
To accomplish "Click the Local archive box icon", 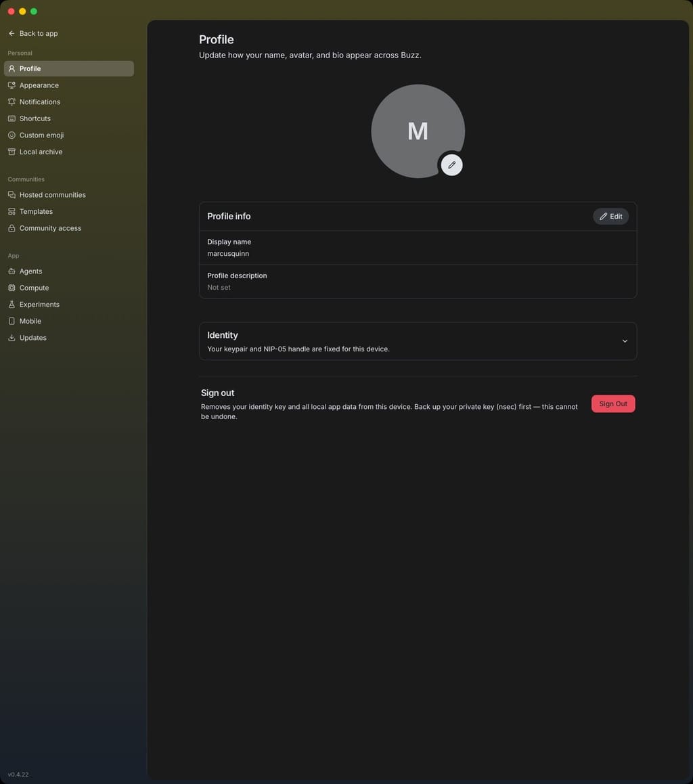I will pos(12,152).
